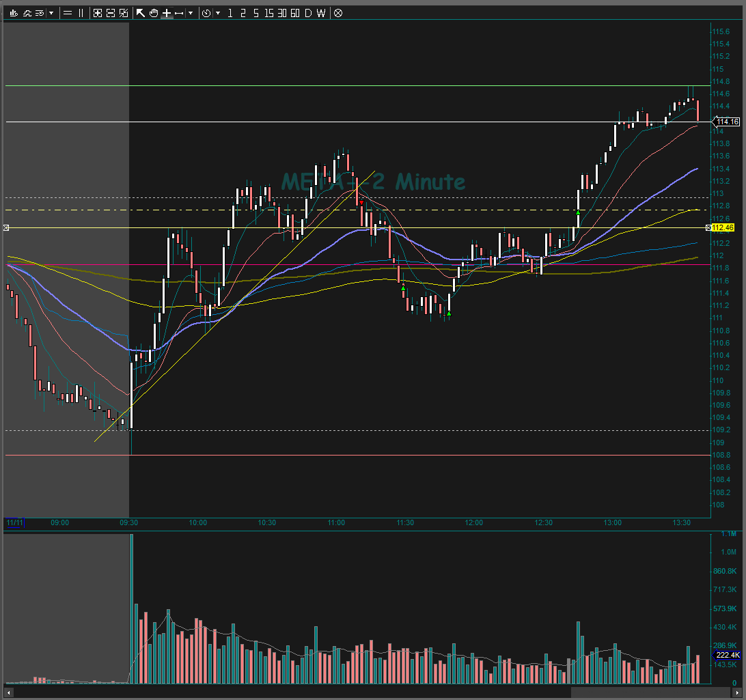Expand the cursor tools dropdown arrow
This screenshot has height=700, width=746.
(191, 13)
